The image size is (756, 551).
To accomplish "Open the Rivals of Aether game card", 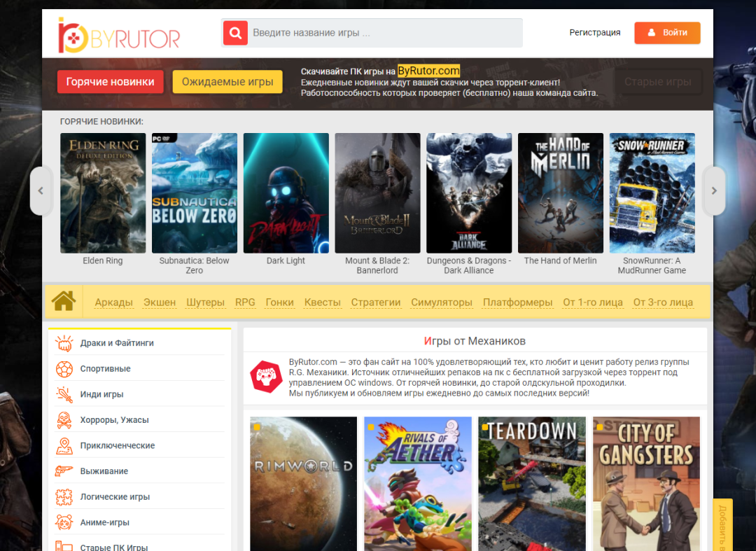I will coord(417,484).
